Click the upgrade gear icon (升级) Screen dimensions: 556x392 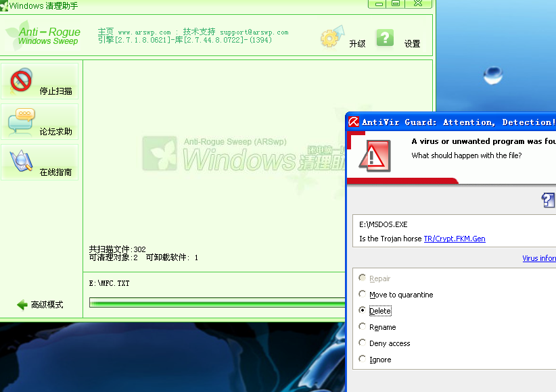(x=332, y=37)
